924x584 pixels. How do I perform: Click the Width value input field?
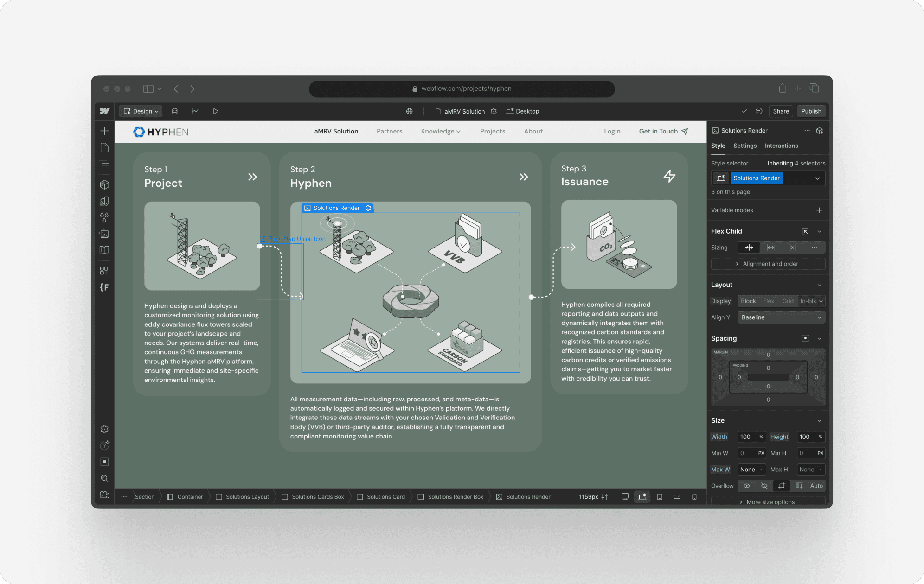[x=747, y=437]
